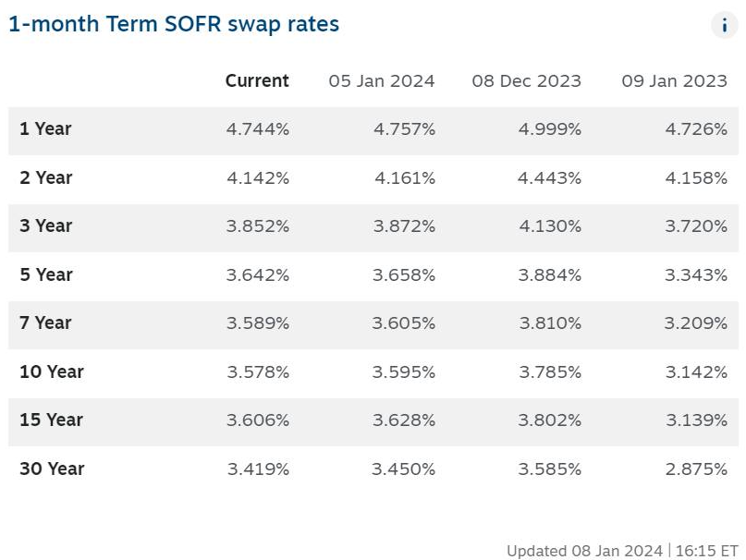Screen dimensions: 746x560
Task: Select the 30 Year rate 2.875%
Action: 696,469
